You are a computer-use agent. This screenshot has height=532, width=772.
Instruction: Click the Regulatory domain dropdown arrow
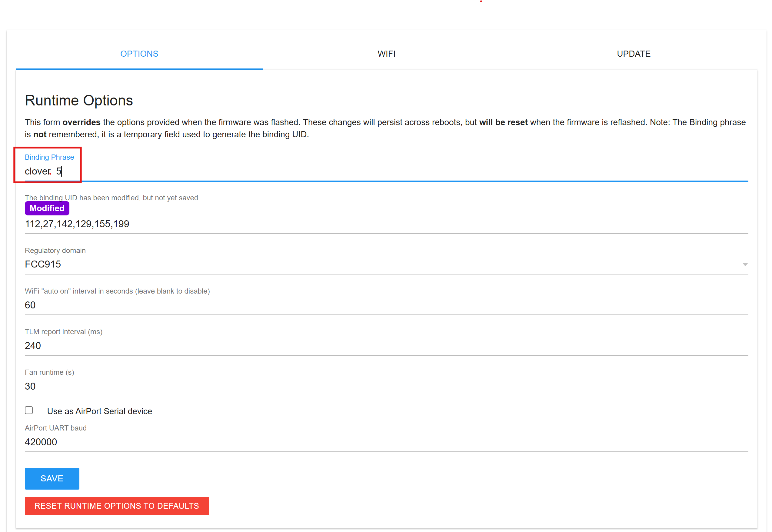tap(745, 264)
